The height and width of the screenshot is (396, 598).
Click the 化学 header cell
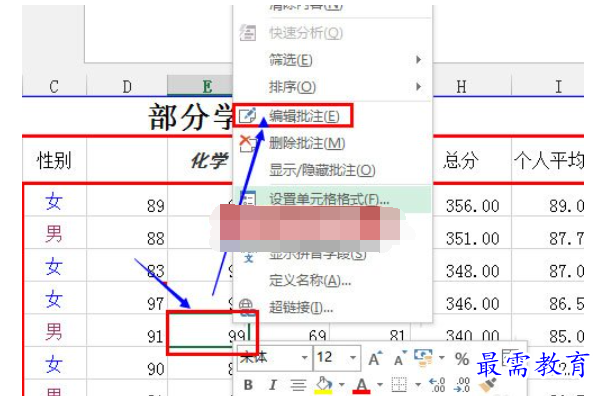pos(200,160)
